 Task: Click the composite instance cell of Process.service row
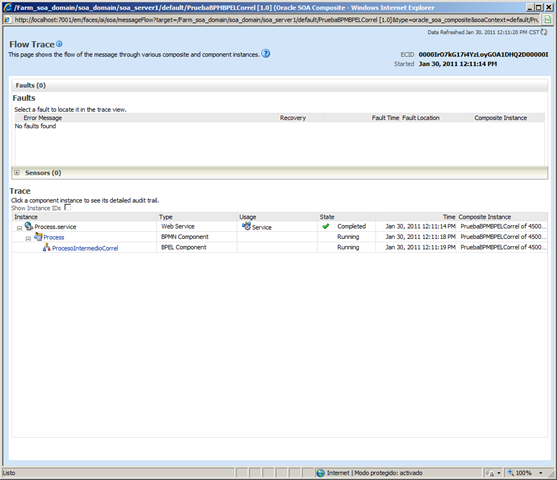[503, 226]
